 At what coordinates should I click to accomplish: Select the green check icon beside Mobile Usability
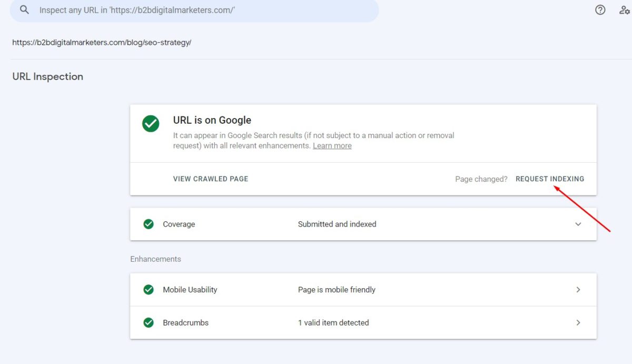pos(148,289)
